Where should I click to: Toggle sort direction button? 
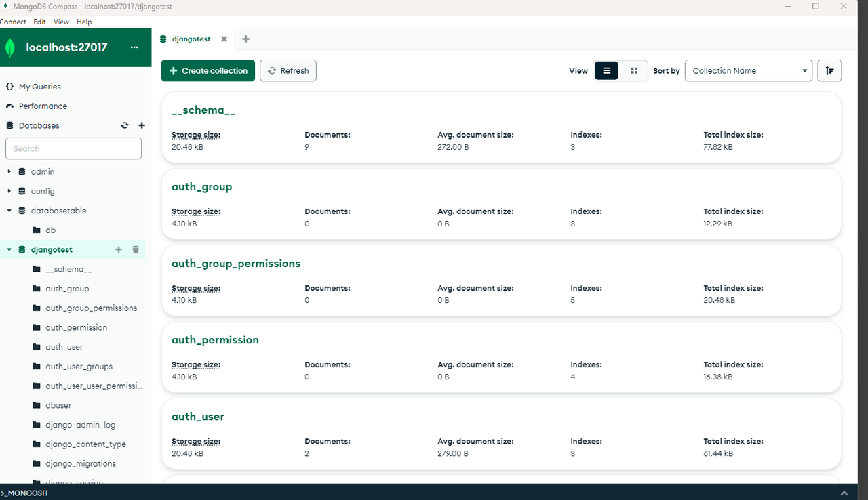[x=830, y=70]
